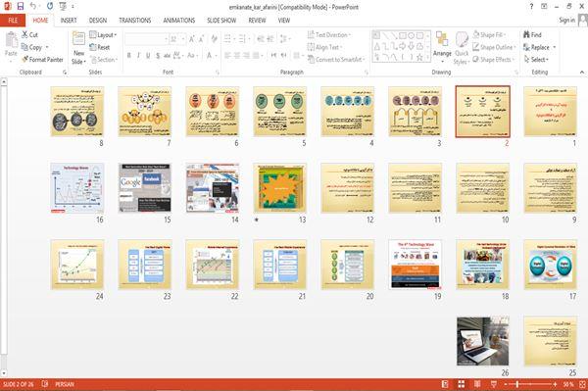588x391 pixels.
Task: Click Ribbon Display Options icon
Action: tap(544, 7)
